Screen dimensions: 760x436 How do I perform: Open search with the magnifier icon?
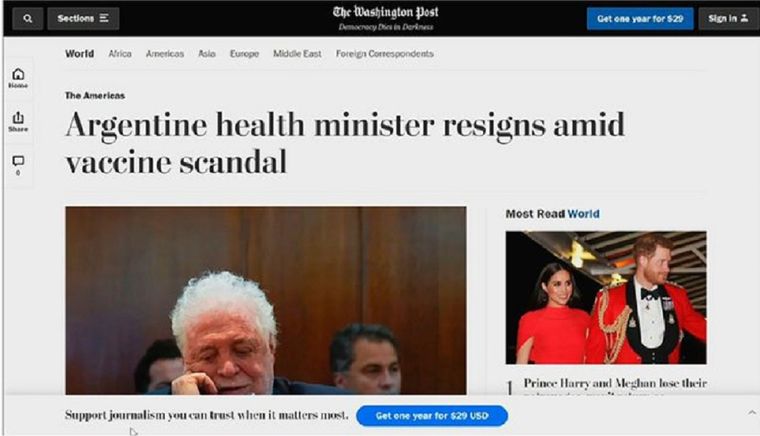(x=28, y=18)
